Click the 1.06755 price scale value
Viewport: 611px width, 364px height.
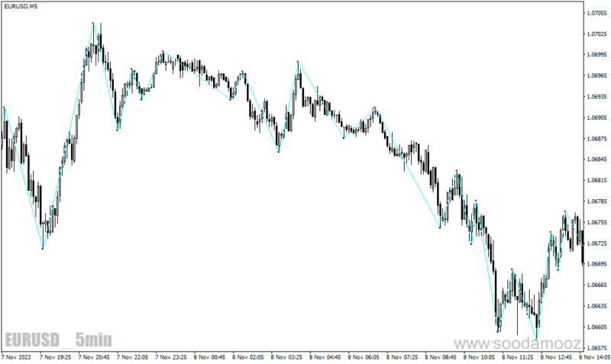tap(596, 222)
